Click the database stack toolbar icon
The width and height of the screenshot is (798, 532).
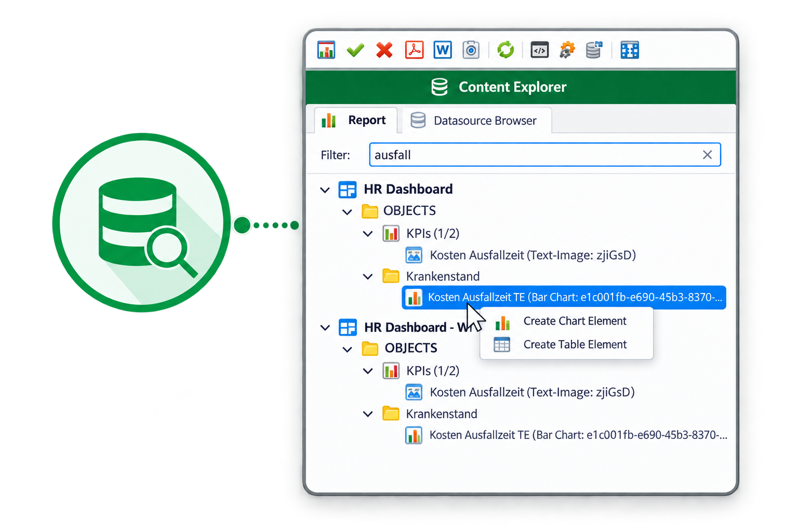(x=594, y=50)
